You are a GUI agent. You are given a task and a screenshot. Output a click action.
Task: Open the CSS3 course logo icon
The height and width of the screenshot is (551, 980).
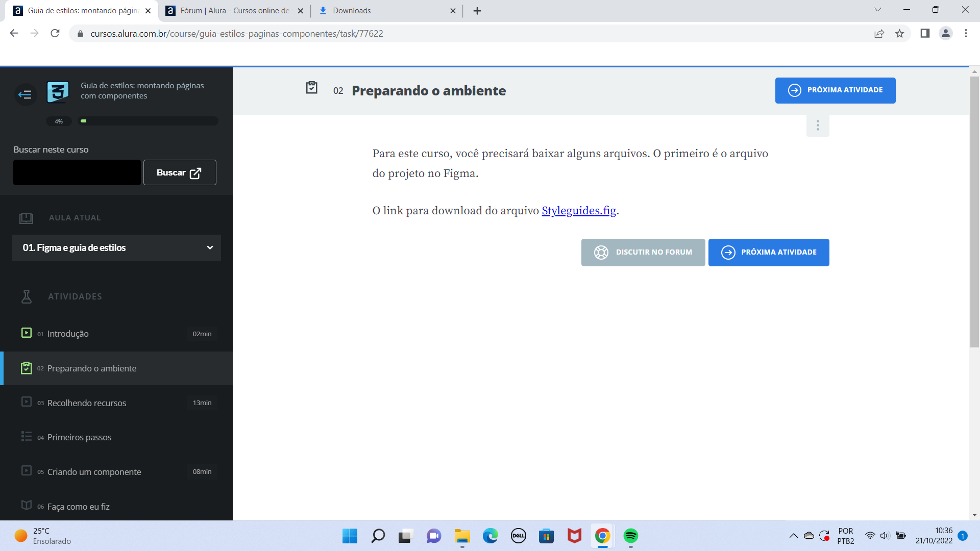(58, 92)
